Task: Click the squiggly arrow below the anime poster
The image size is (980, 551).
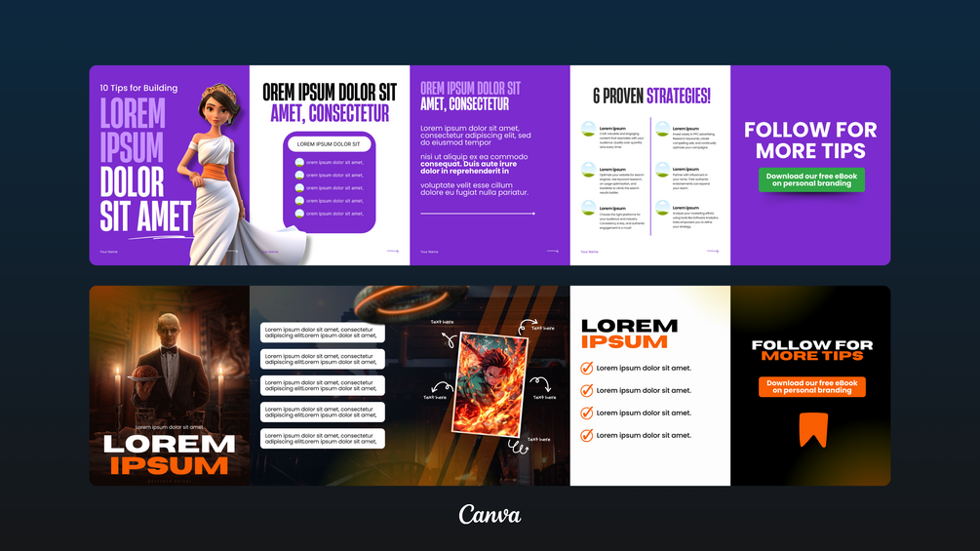Action: click(517, 447)
